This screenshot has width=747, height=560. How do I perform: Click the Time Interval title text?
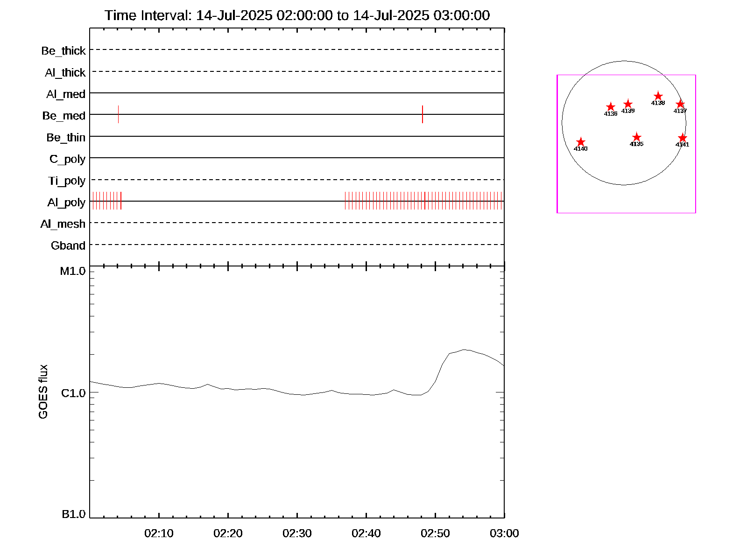297,15
